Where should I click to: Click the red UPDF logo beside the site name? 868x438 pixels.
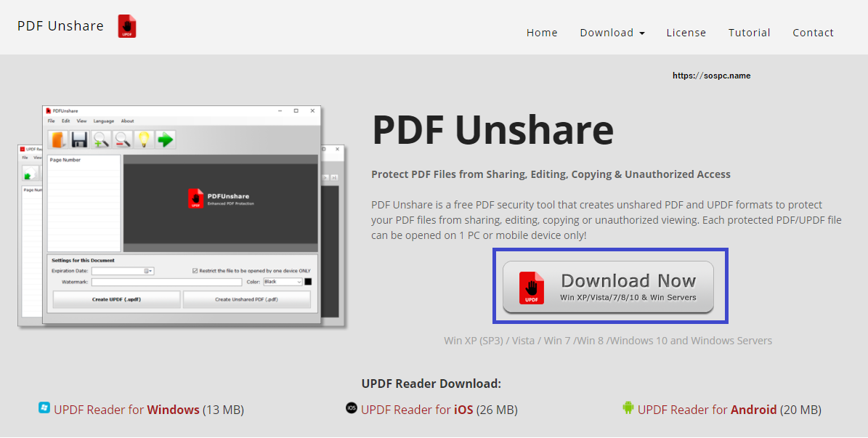[x=127, y=27]
